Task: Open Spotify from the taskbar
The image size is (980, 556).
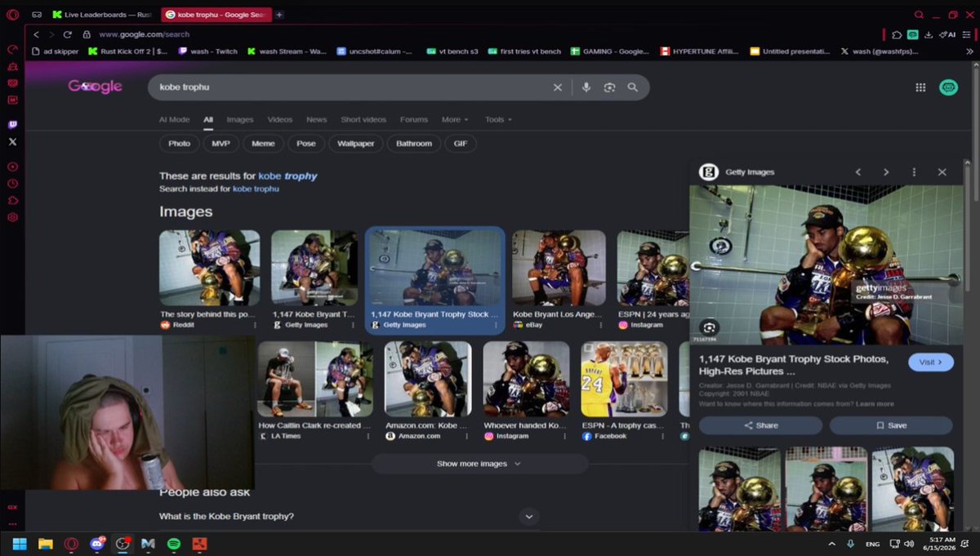Action: point(173,544)
